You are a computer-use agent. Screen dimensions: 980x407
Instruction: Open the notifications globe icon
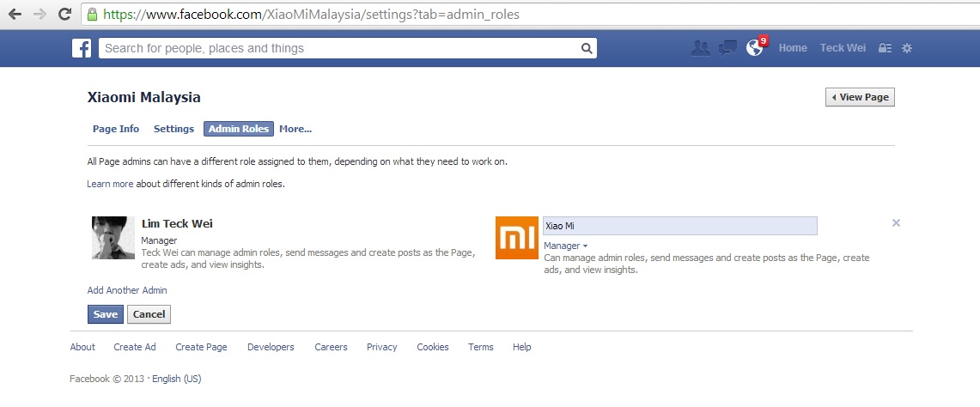(754, 48)
